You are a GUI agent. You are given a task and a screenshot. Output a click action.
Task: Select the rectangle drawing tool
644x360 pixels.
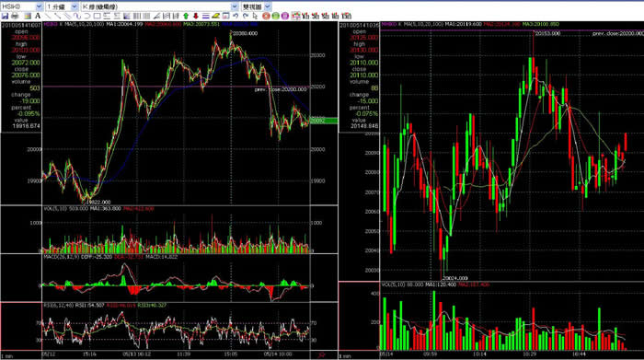pos(97,16)
